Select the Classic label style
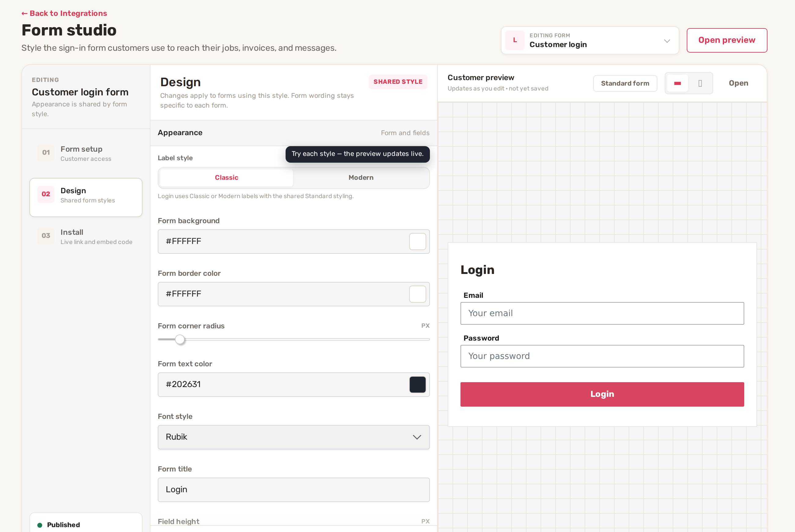This screenshot has height=532, width=795. [226, 178]
